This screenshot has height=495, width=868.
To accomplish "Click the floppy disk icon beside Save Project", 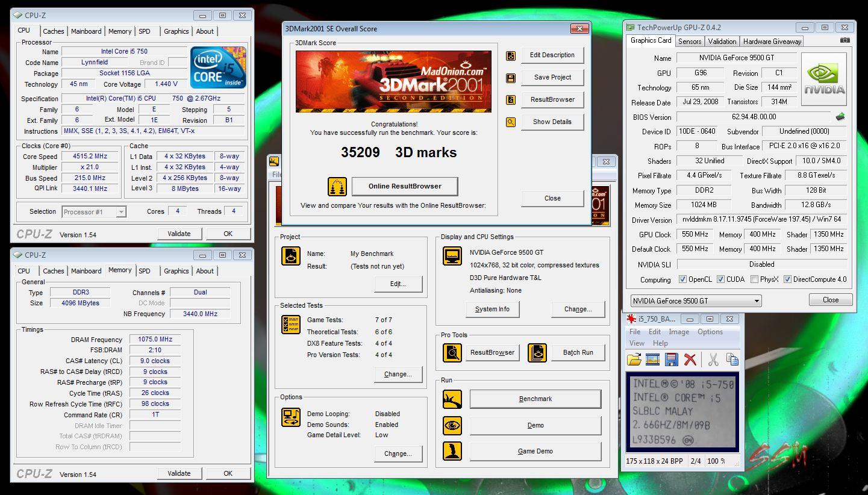I will click(511, 78).
